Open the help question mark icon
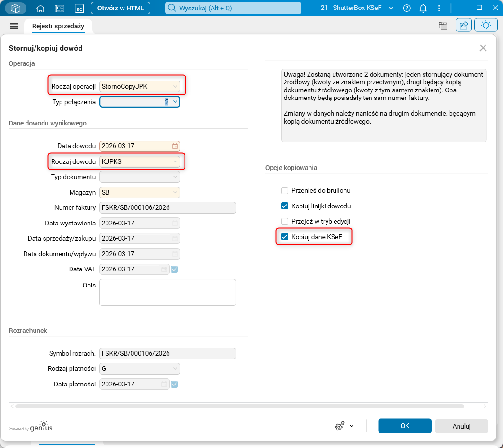 click(x=407, y=8)
